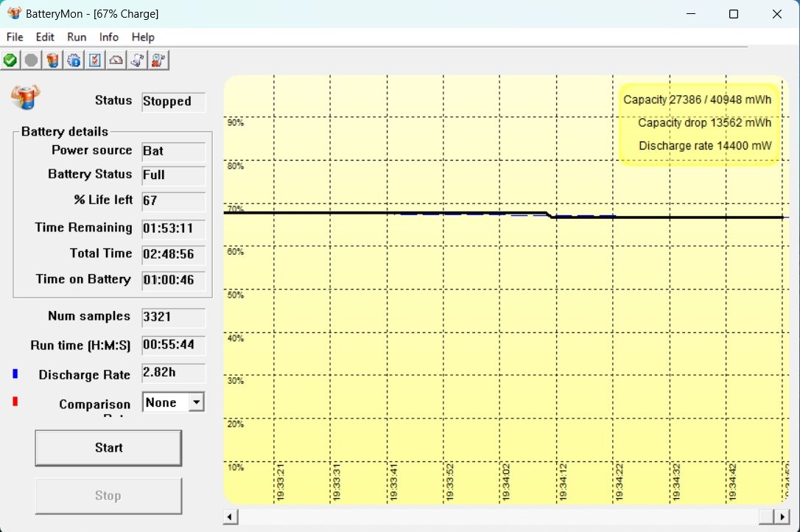Open the Edit menu

click(45, 38)
